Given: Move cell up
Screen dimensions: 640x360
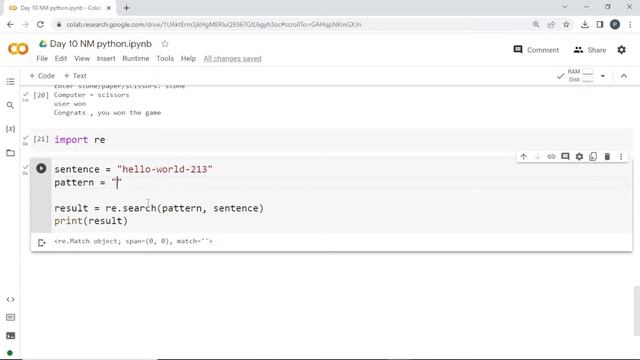Looking at the screenshot, I should (x=524, y=157).
